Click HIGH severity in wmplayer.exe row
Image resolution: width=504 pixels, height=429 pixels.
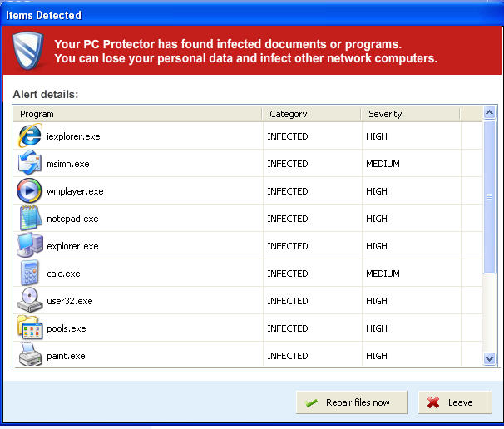(x=377, y=191)
